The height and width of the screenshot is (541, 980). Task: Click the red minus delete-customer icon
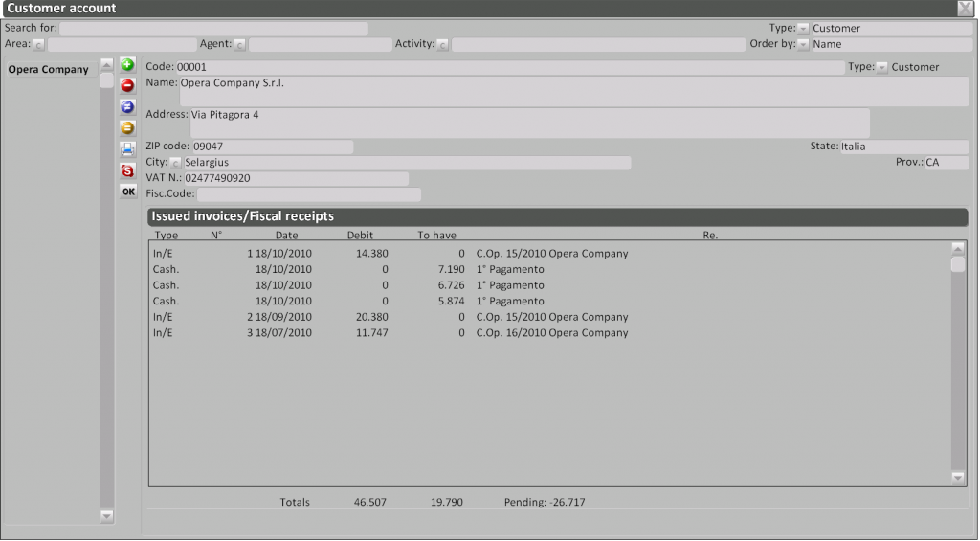pyautogui.click(x=127, y=86)
